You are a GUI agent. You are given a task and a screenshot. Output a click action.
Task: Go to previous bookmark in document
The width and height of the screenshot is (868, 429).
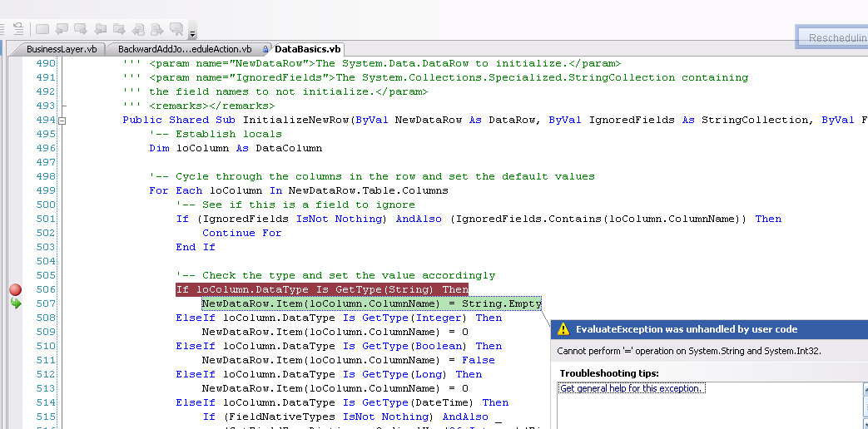pyautogui.click(x=138, y=29)
